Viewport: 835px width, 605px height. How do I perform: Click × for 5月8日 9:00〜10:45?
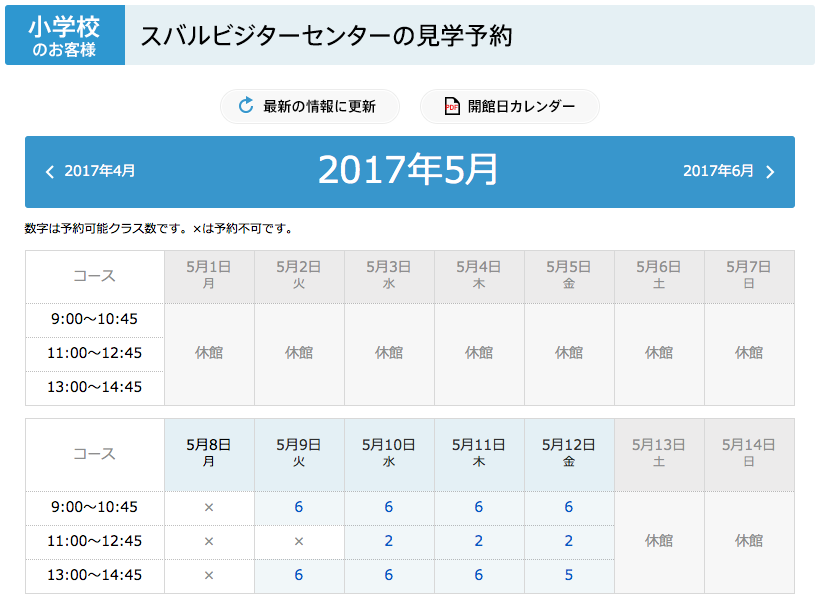click(x=209, y=508)
